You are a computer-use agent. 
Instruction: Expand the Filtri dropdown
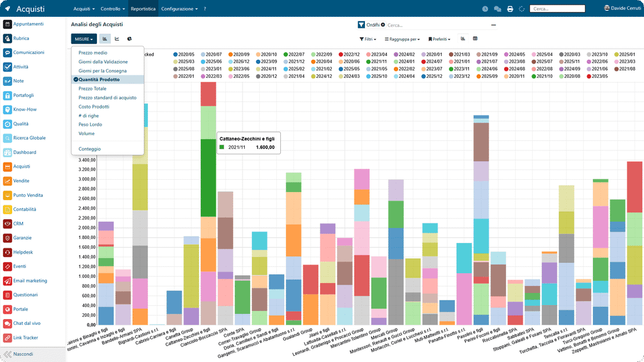(x=368, y=39)
